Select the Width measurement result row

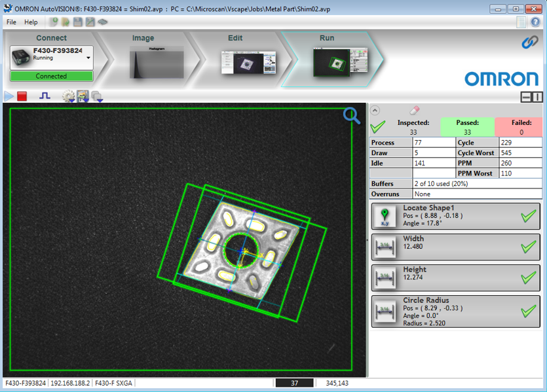pos(456,247)
